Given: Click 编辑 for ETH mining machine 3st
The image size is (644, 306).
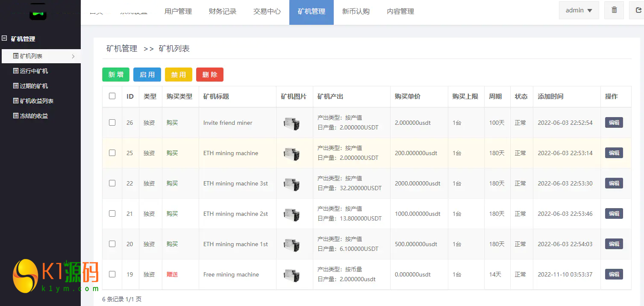Looking at the screenshot, I should (614, 183).
